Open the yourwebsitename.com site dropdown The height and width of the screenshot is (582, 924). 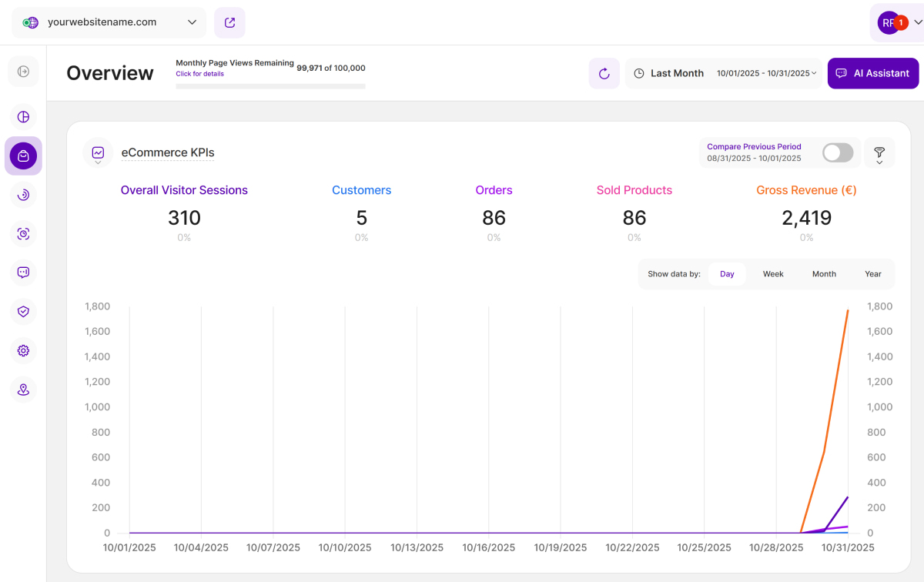[x=109, y=22]
